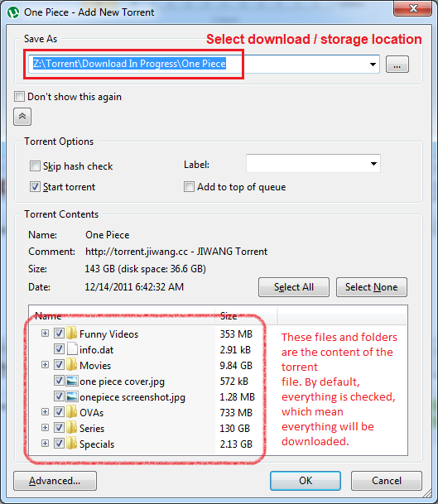Click the 2.91 kB size value
The height and width of the screenshot is (504, 438).
tap(235, 350)
